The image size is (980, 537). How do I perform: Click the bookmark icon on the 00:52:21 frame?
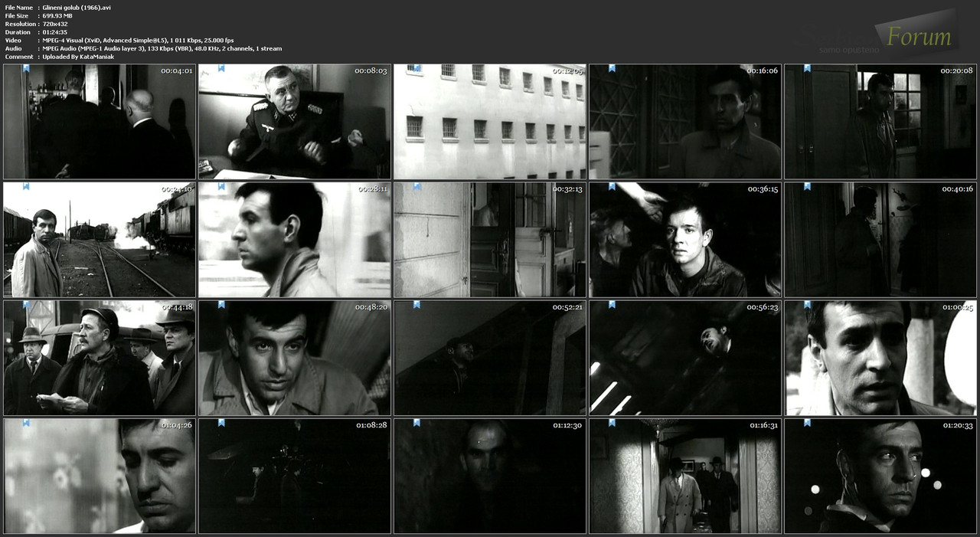click(416, 304)
